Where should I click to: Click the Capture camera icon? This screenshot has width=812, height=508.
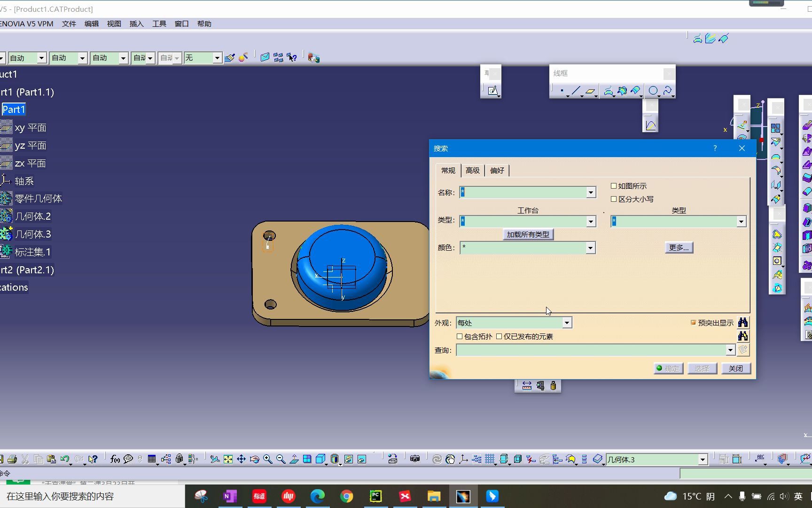(x=414, y=459)
